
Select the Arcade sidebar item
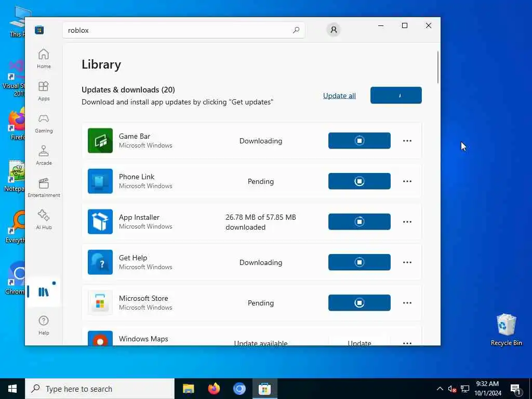tap(44, 155)
